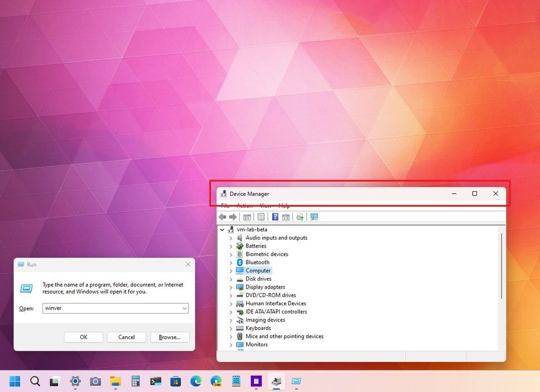Expand the Display adapters node
The width and height of the screenshot is (540, 392).
(x=232, y=287)
